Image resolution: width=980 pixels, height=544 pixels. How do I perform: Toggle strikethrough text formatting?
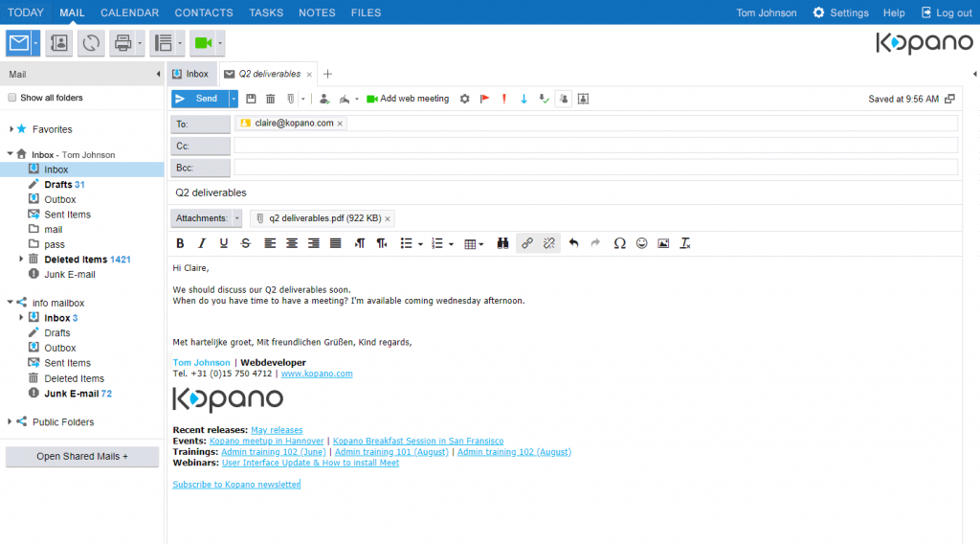[245, 243]
